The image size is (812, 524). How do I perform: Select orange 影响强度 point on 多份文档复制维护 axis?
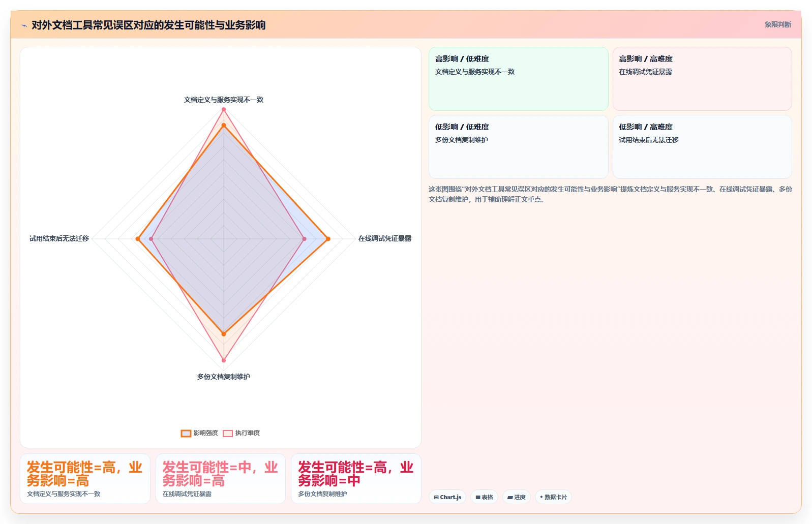pos(223,334)
